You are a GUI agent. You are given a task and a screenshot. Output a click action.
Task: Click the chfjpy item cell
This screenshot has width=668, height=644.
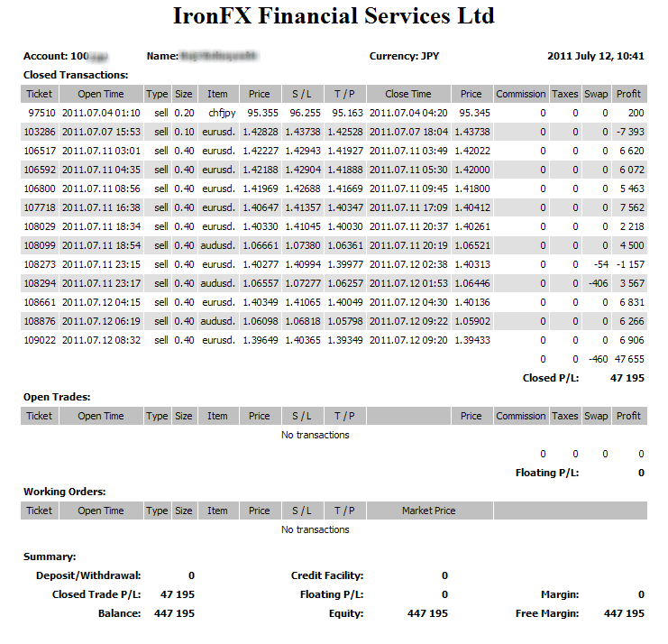(222, 114)
